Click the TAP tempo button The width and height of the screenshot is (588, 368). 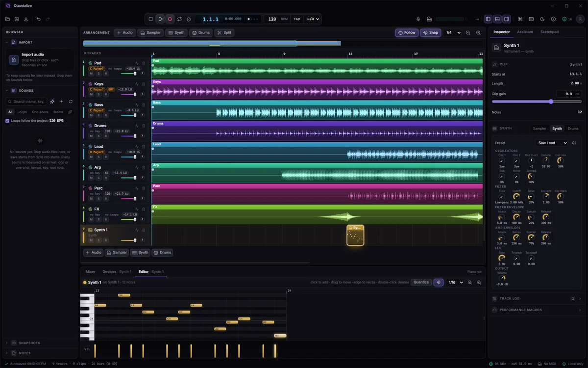coord(297,19)
